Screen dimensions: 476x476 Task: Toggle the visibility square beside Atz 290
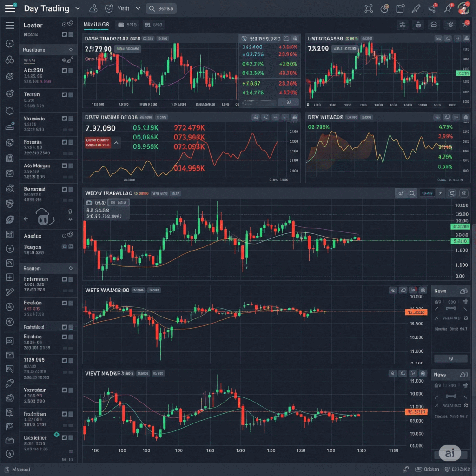click(65, 70)
